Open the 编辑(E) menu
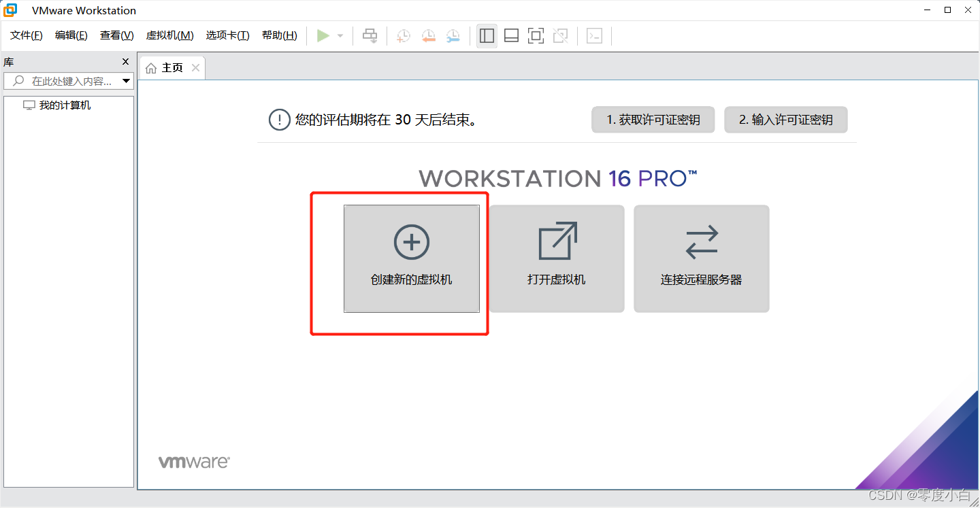980x508 pixels. [71, 35]
